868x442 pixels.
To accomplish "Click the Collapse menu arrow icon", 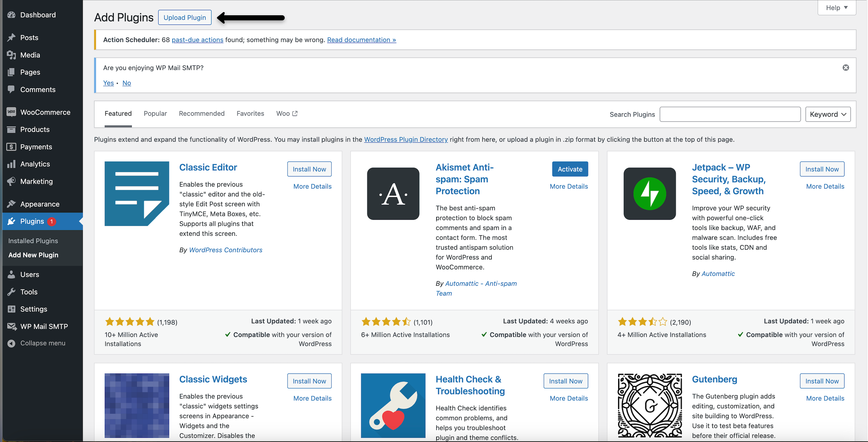I will coord(11,343).
